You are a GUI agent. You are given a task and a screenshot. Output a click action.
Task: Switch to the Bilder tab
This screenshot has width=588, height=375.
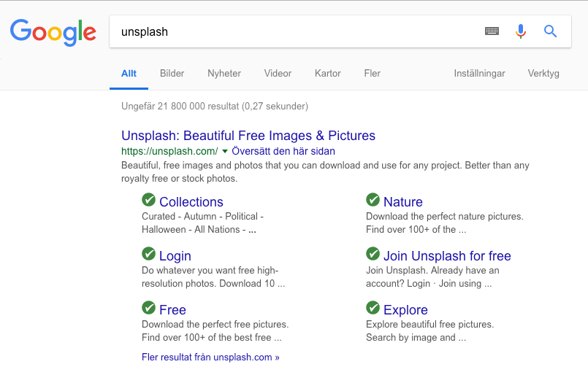[172, 74]
